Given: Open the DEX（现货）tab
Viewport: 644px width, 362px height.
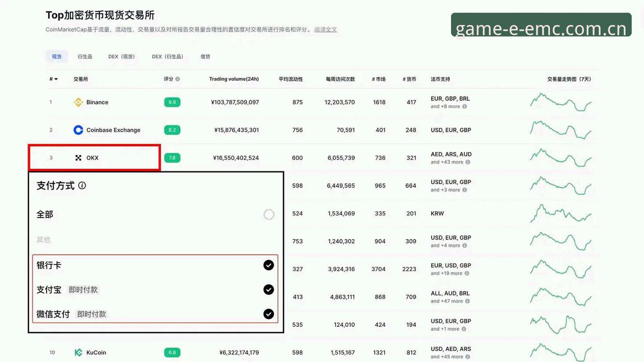Looking at the screenshot, I should 122,57.
